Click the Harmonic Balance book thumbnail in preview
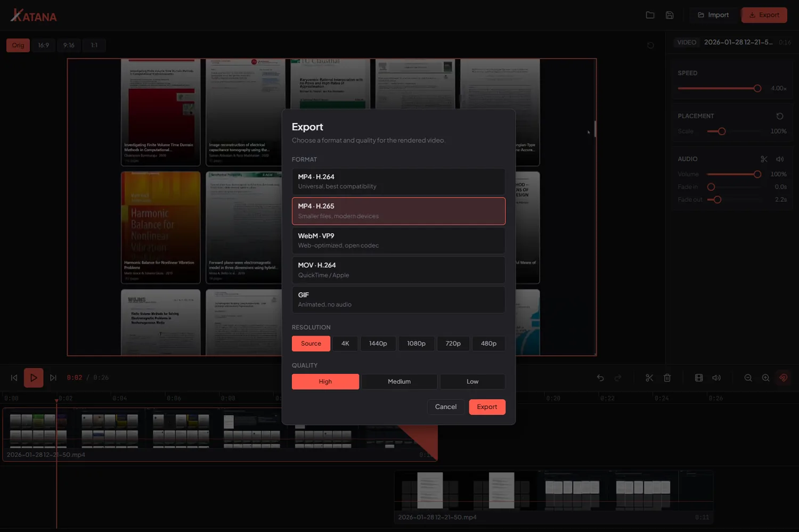 click(x=160, y=227)
